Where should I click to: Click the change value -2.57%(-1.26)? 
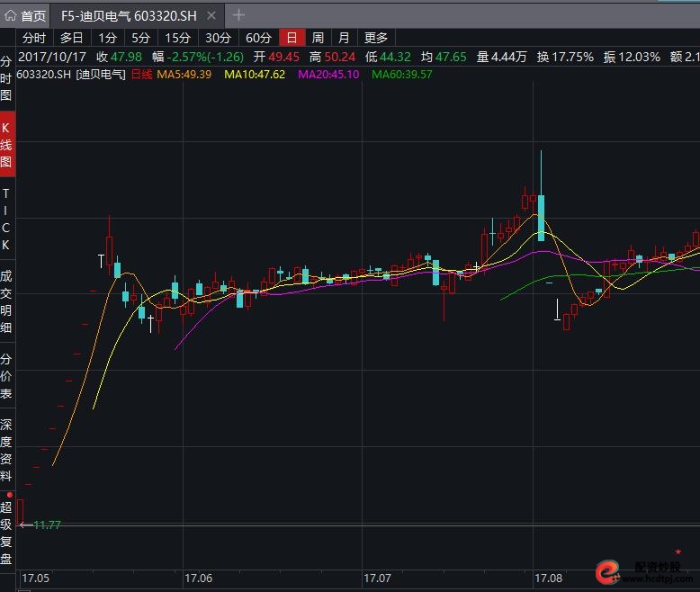pos(205,57)
